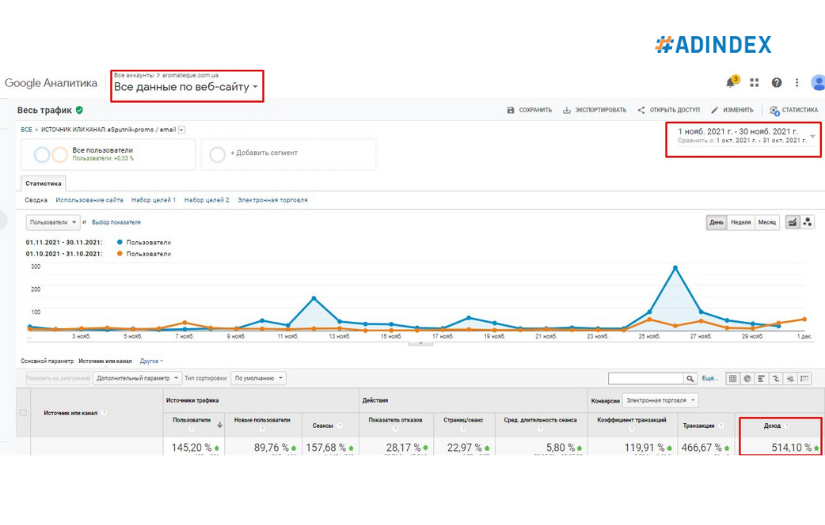Click the sort arrow in Пользователи column
Image resolution: width=825 pixels, height=525 pixels.
[x=219, y=425]
